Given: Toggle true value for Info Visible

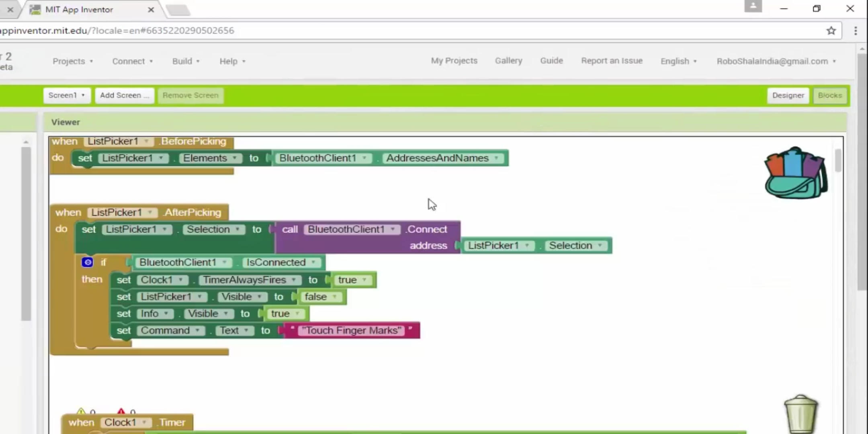Looking at the screenshot, I should pyautogui.click(x=285, y=314).
